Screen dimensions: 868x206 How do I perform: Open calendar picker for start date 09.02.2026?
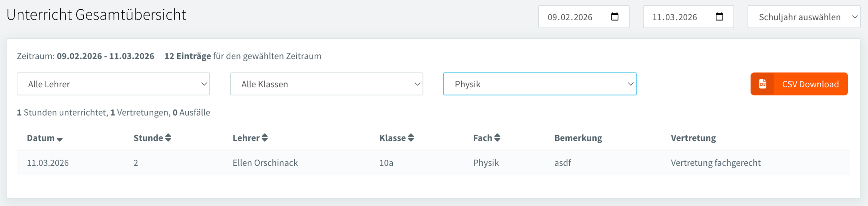pyautogui.click(x=614, y=17)
